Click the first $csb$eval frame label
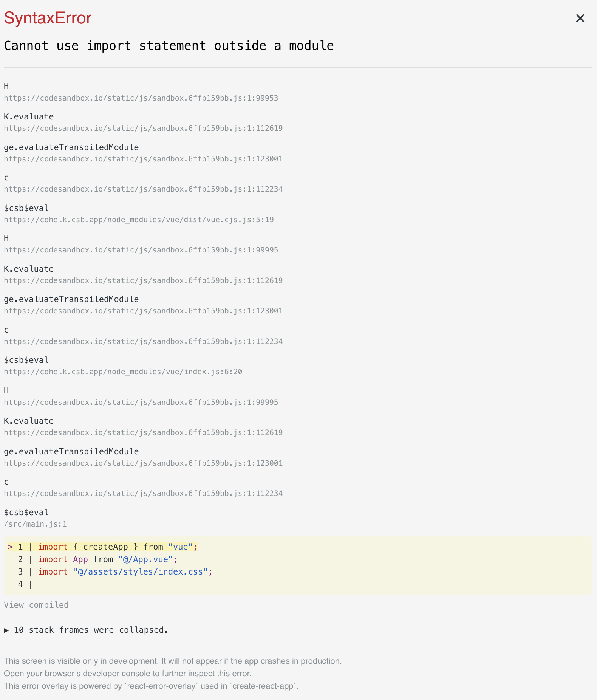 pos(26,208)
